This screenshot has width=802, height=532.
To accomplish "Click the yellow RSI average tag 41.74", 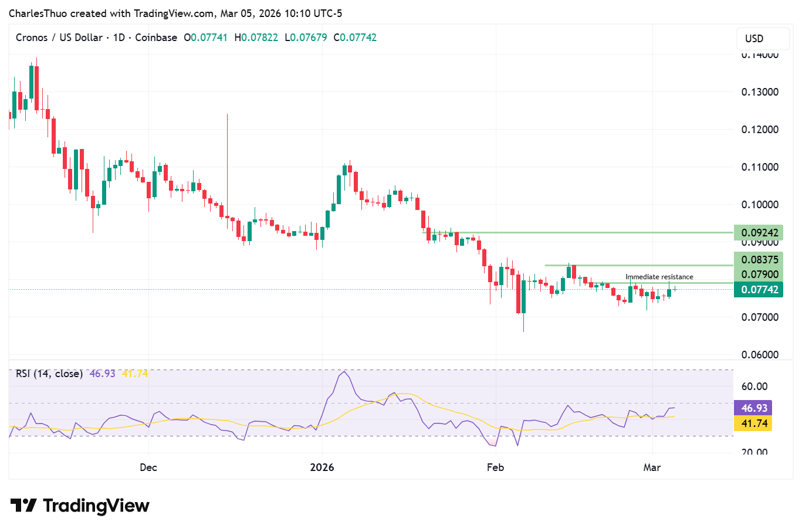I will 753,423.
